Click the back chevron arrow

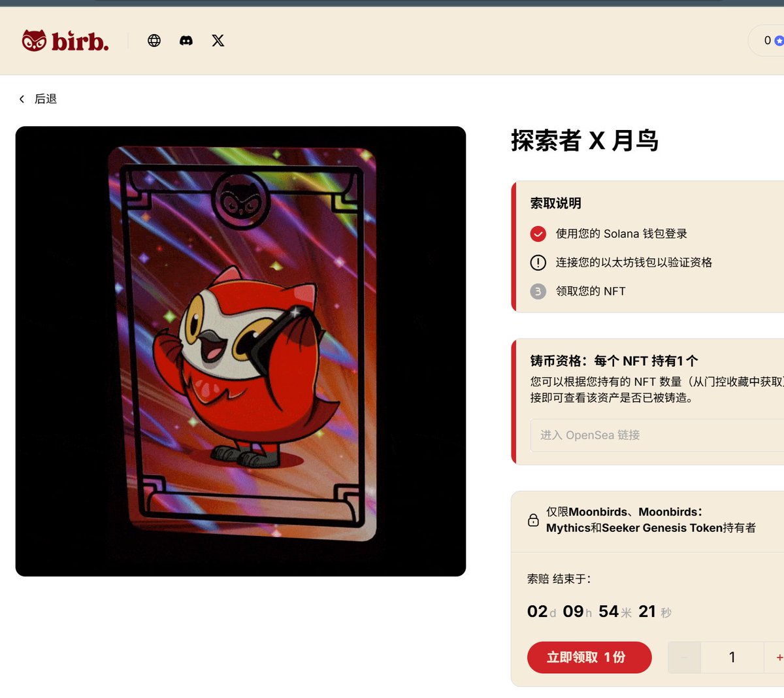(22, 99)
